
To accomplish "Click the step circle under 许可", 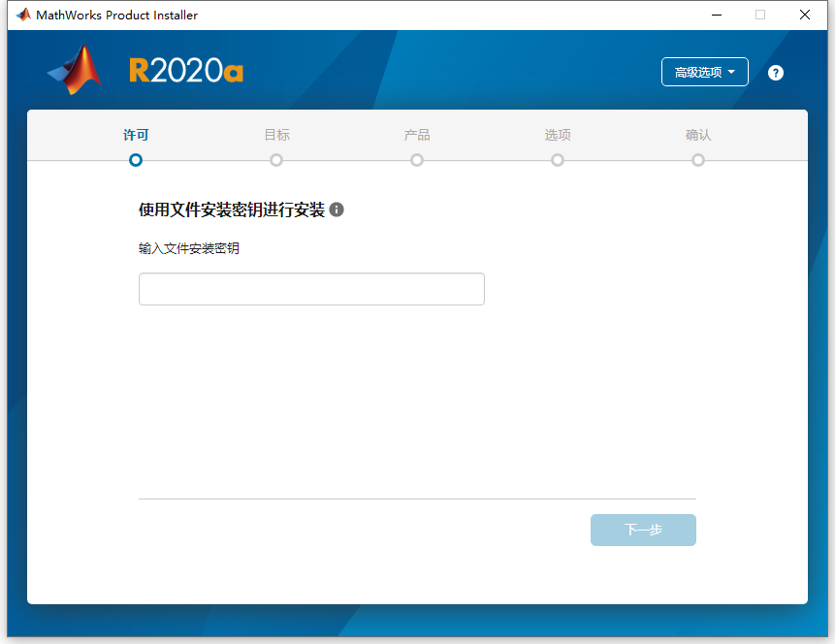I will tap(136, 160).
